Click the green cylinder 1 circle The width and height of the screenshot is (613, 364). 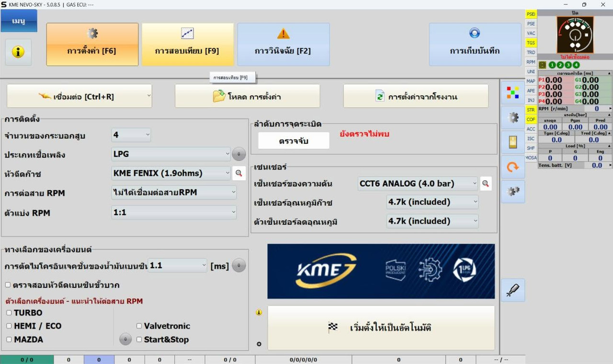[552, 65]
